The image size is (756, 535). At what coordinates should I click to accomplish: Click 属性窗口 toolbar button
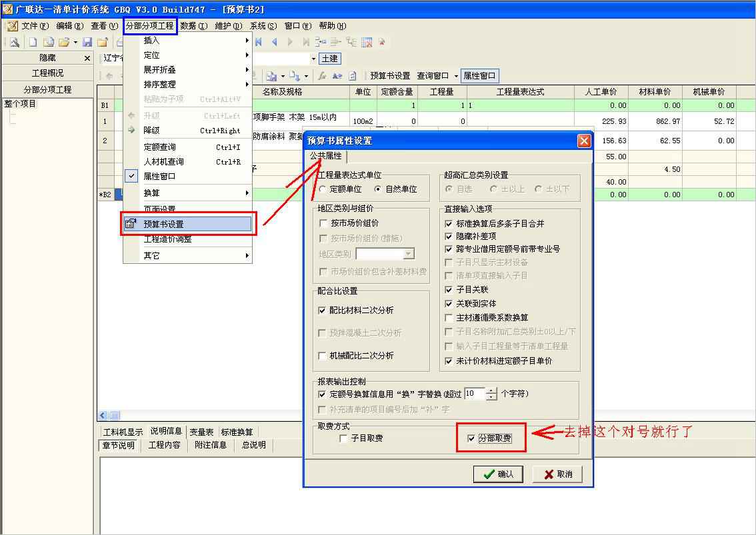[x=479, y=76]
